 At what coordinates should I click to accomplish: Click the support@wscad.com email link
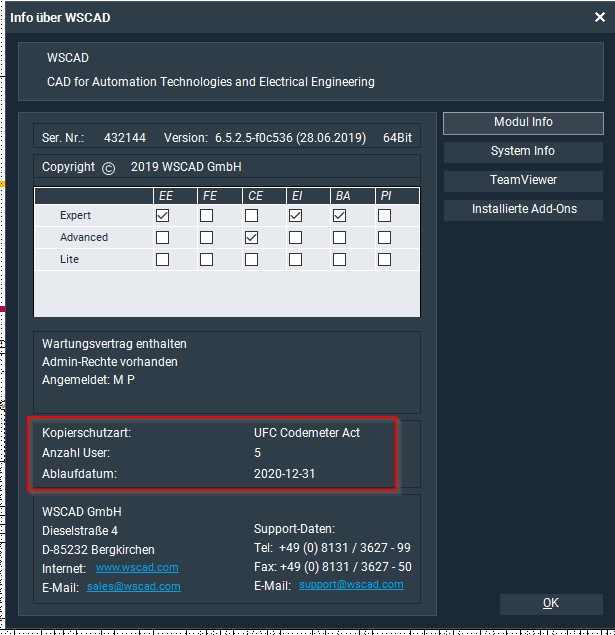[351, 585]
